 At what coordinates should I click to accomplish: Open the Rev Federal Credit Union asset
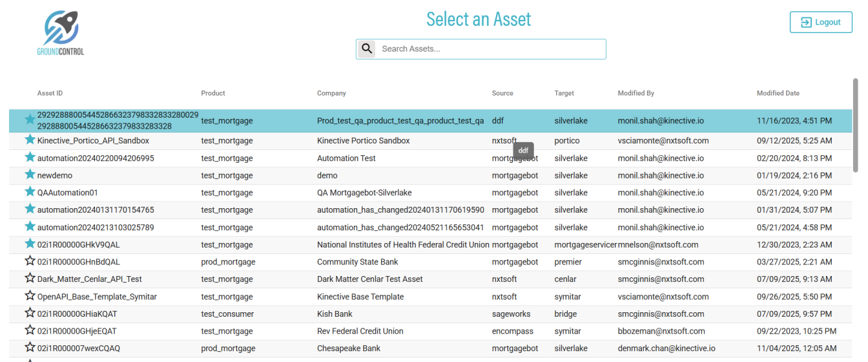(360, 331)
